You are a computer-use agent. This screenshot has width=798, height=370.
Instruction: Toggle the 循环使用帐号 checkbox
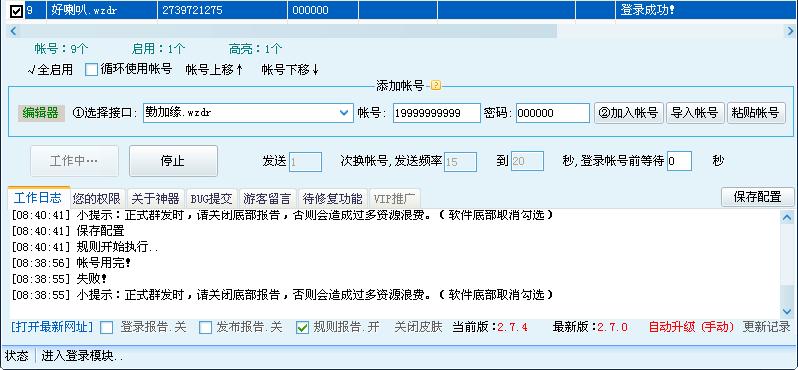(x=91, y=69)
